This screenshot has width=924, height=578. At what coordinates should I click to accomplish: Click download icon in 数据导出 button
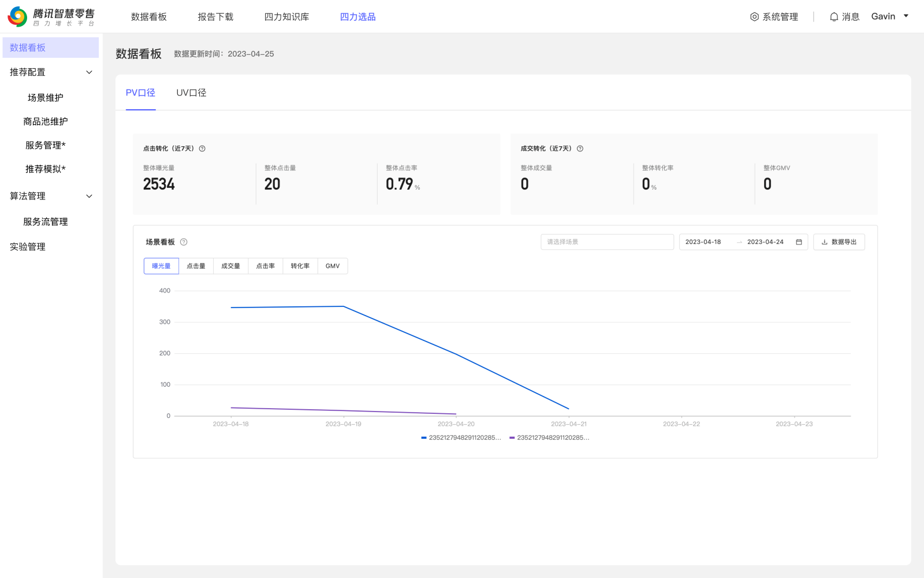pos(825,242)
